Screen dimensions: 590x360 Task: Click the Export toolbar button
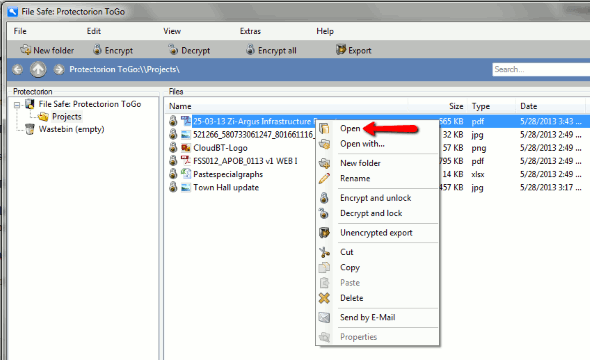(x=354, y=50)
